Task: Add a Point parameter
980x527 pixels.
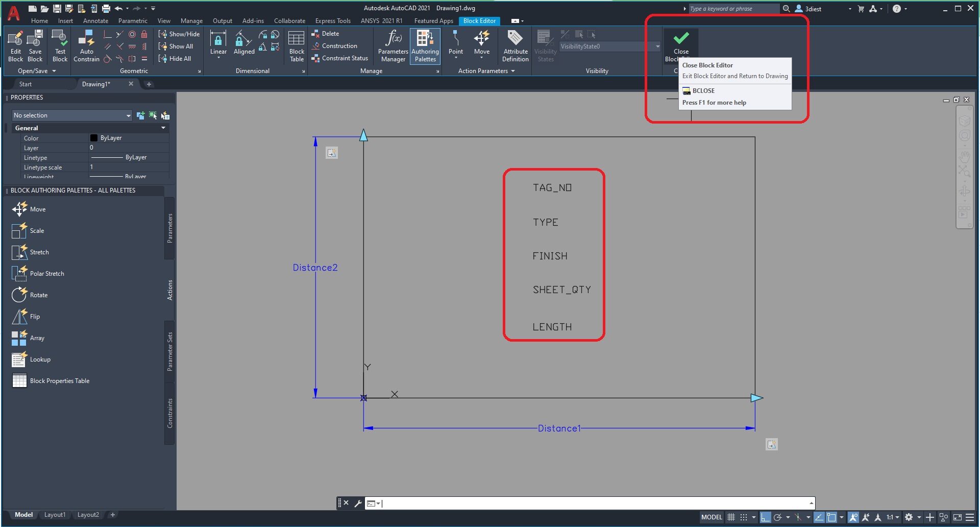Action: point(456,43)
